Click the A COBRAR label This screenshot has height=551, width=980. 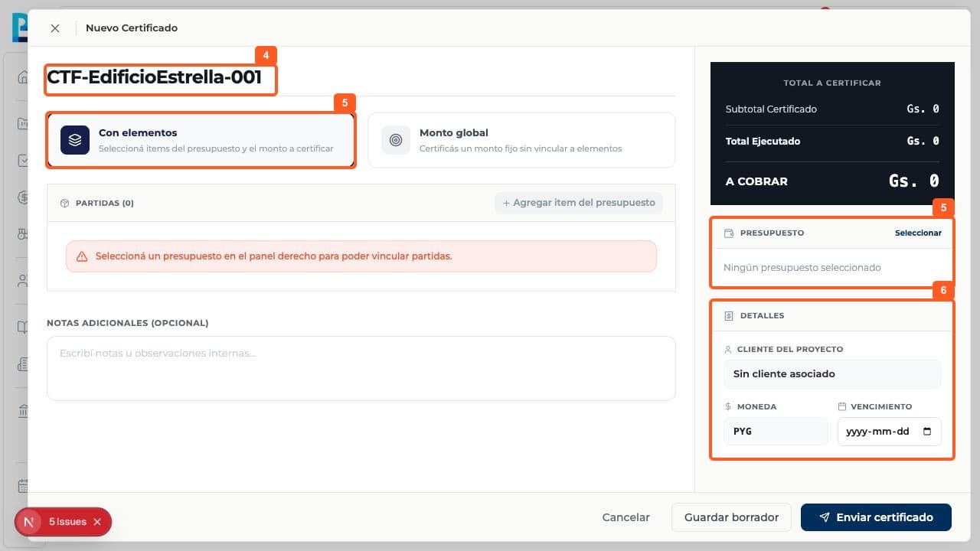pyautogui.click(x=756, y=181)
